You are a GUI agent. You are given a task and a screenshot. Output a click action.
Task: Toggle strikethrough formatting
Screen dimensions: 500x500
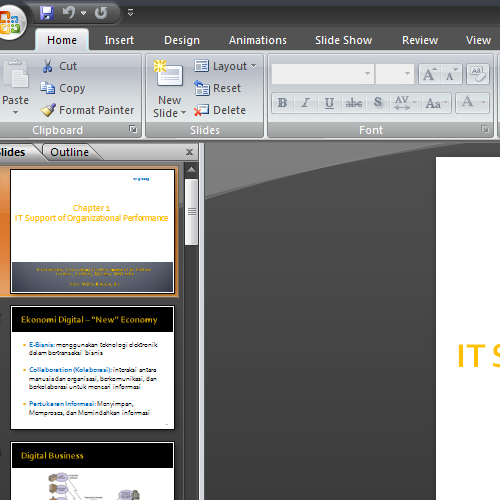coord(354,103)
